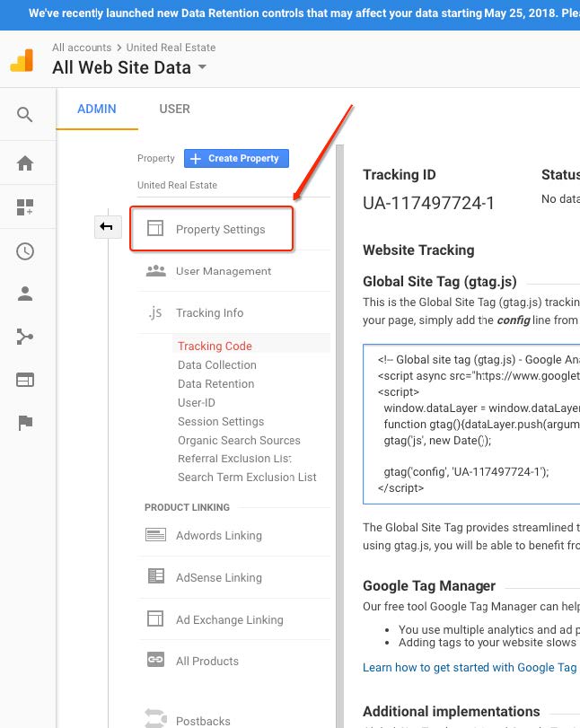
Task: Click United Real Estate breadcrumb
Action: [x=171, y=48]
